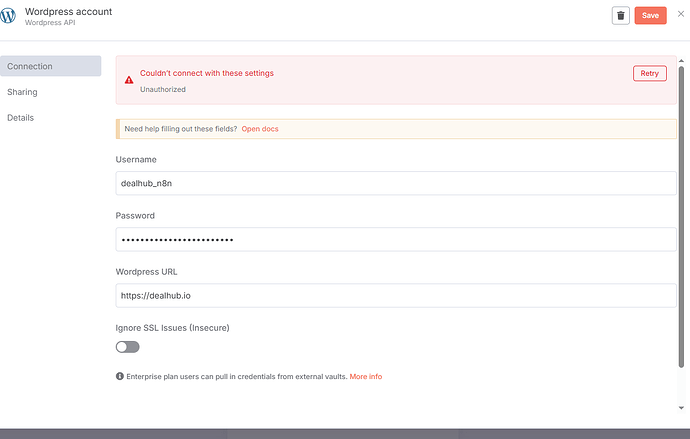
Task: Click the Unauthorized error text
Action: tap(163, 89)
